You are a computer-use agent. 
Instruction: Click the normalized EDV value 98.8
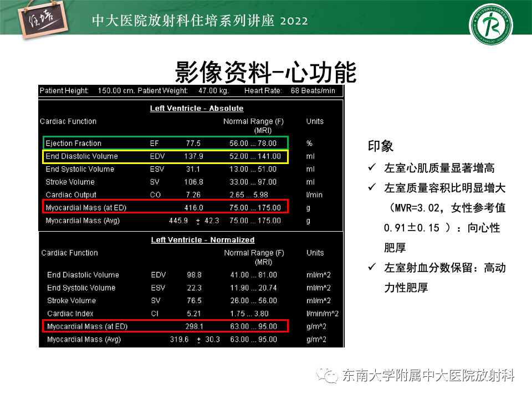[x=194, y=275]
